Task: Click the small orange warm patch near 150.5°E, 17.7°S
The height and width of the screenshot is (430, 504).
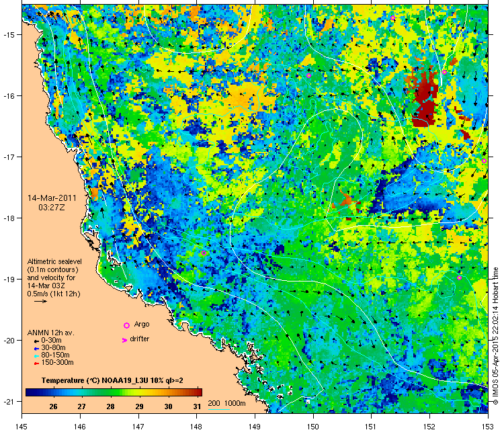Action: [346, 200]
